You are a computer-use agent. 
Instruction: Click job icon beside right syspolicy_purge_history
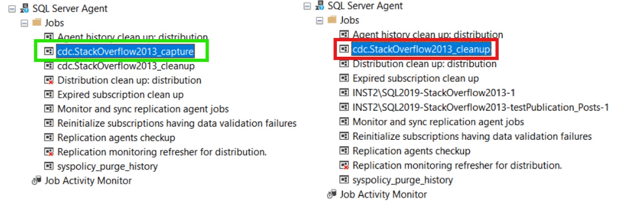coord(344,180)
